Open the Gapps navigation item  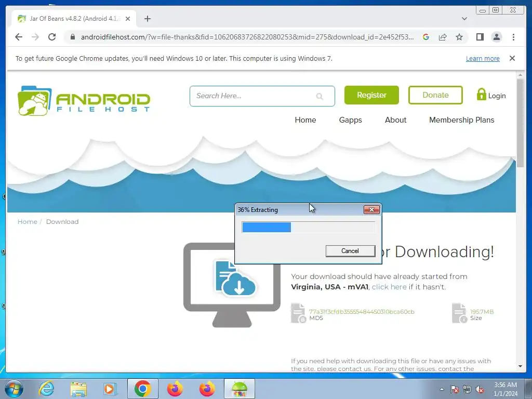point(351,120)
